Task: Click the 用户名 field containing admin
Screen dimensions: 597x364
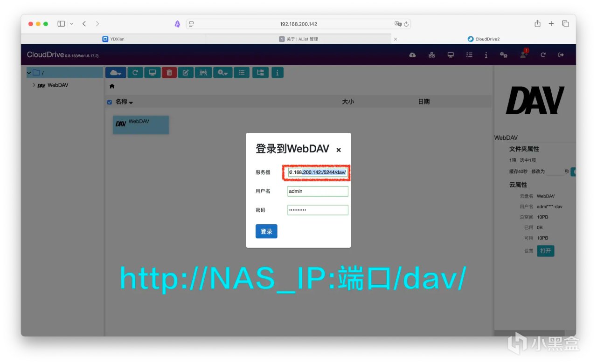Action: coord(318,191)
